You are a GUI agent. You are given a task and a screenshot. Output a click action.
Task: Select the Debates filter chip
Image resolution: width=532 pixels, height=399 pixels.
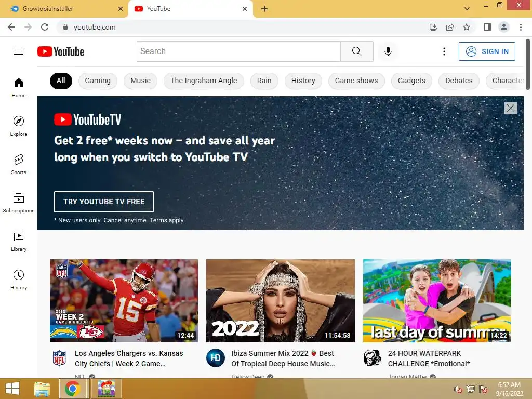point(459,81)
